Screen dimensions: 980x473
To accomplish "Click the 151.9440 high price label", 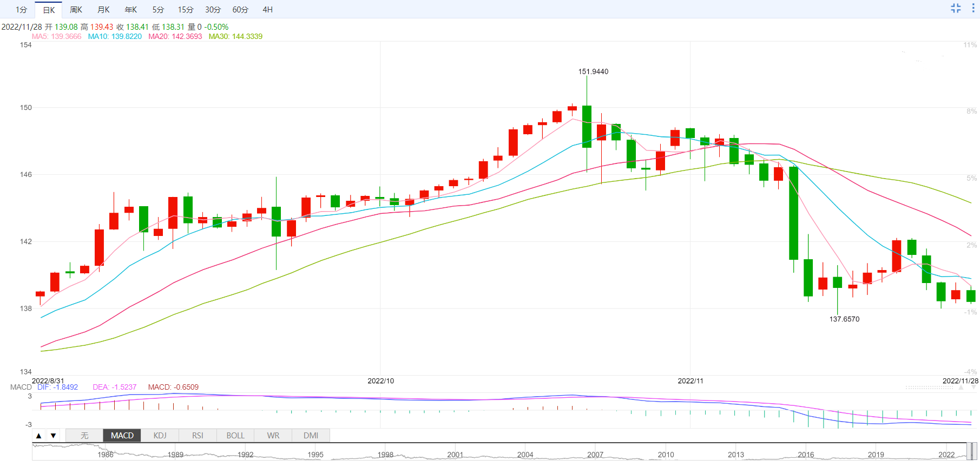I will (x=593, y=71).
